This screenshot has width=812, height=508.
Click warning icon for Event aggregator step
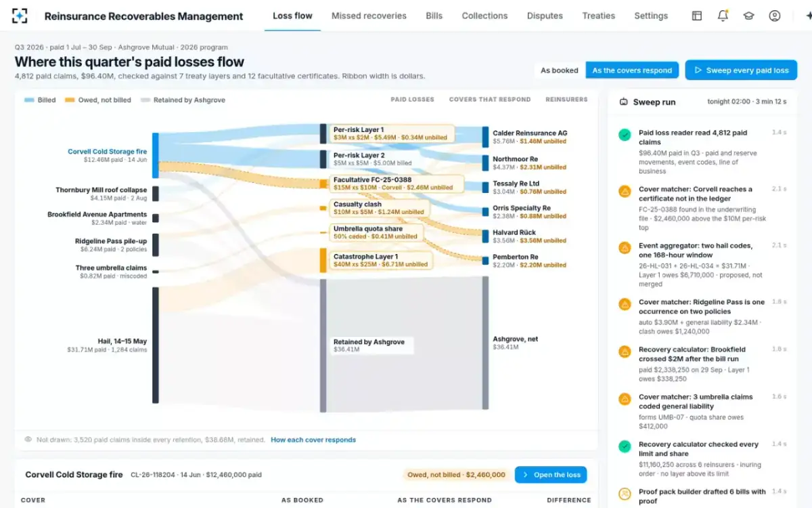pos(625,248)
